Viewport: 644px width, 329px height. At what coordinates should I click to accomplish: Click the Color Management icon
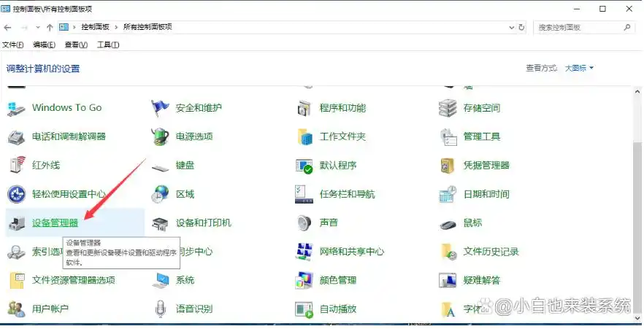(x=304, y=281)
